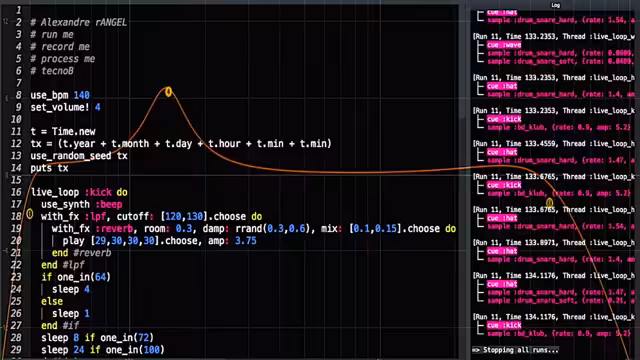Click the 'puts tx' line
Screen dimensions: 640x360
[x=49, y=168]
